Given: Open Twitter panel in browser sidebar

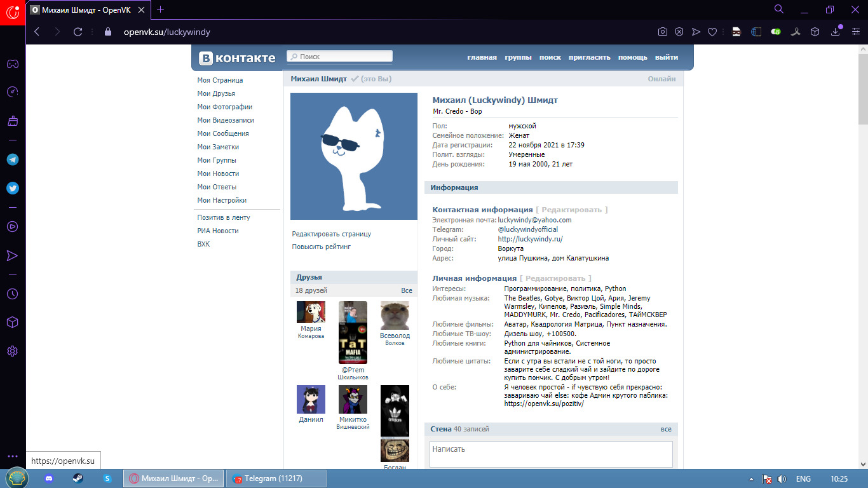Looking at the screenshot, I should tap(12, 188).
